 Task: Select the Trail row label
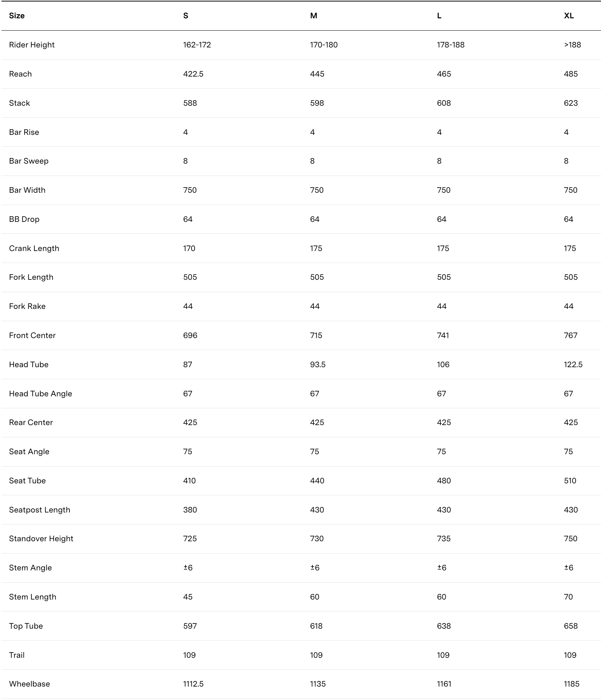click(17, 655)
